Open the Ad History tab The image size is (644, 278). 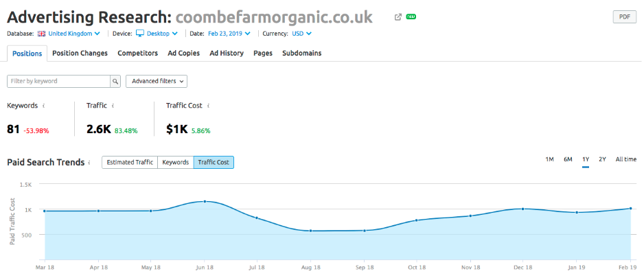(x=227, y=53)
